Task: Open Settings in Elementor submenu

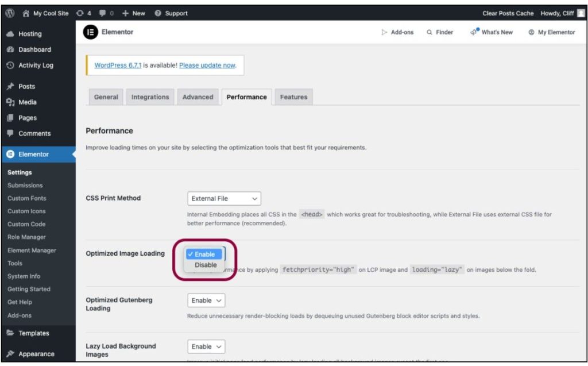Action: pyautogui.click(x=20, y=172)
